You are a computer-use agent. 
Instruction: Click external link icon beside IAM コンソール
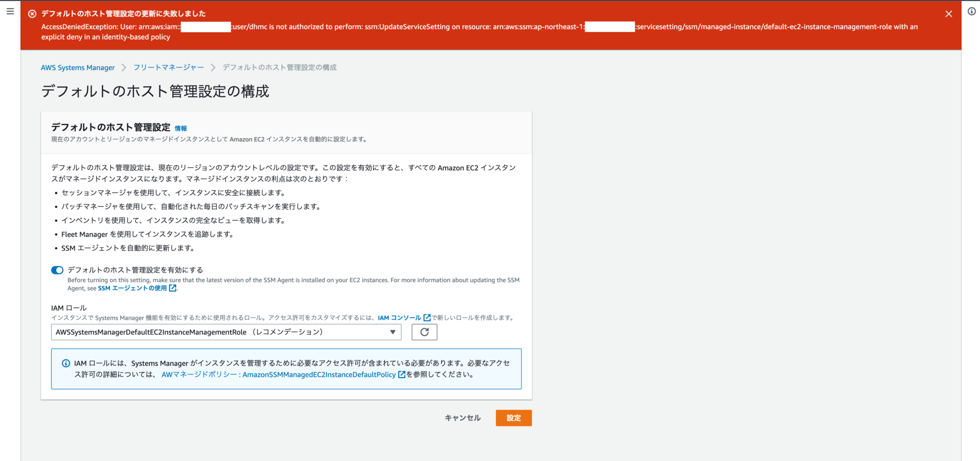point(427,318)
